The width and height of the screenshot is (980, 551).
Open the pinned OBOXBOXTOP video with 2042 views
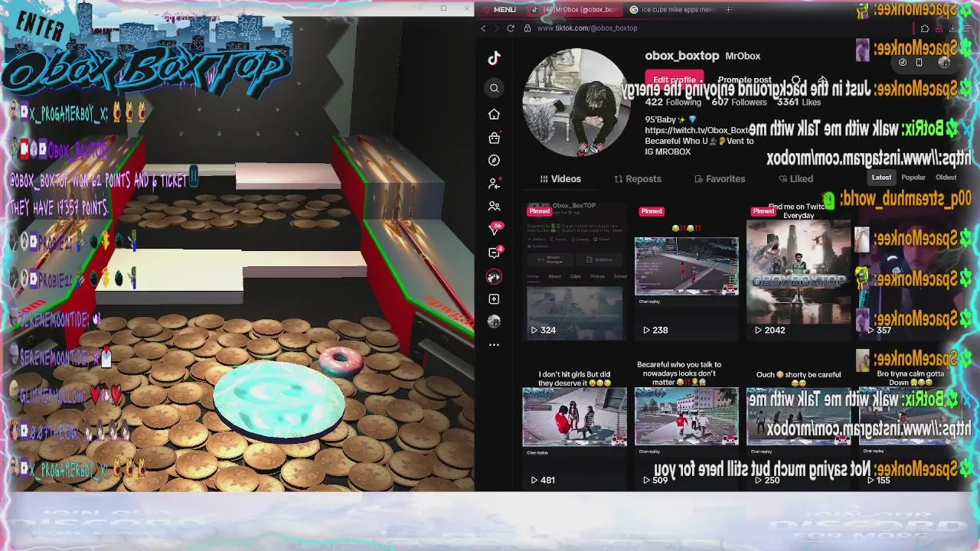(x=799, y=272)
